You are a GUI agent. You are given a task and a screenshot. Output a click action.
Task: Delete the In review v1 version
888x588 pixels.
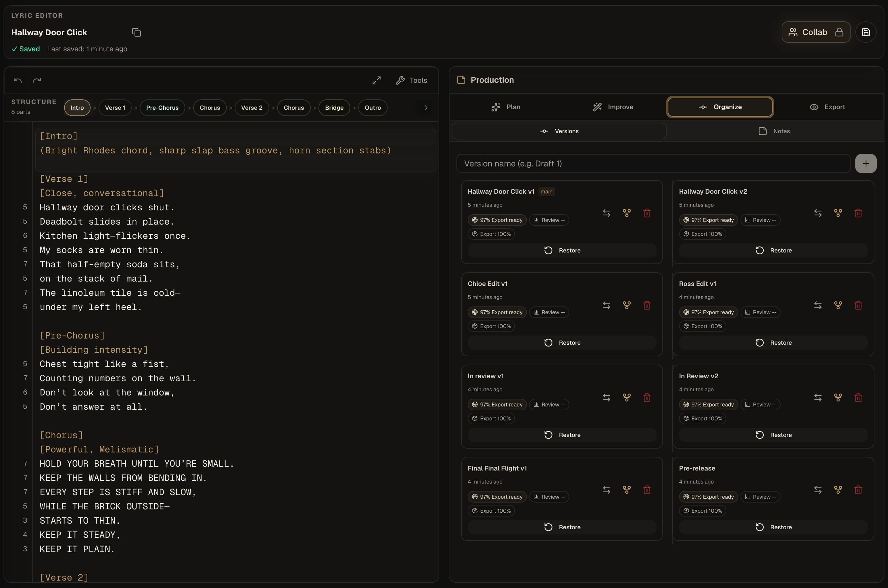pyautogui.click(x=647, y=398)
